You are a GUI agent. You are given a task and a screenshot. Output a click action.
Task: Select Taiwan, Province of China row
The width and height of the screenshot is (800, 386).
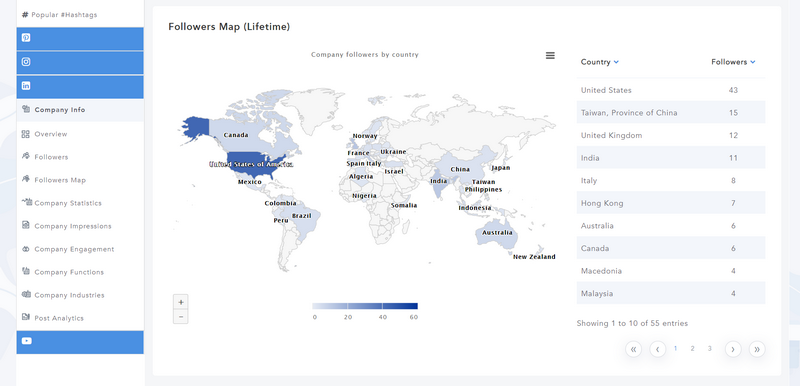click(x=671, y=113)
